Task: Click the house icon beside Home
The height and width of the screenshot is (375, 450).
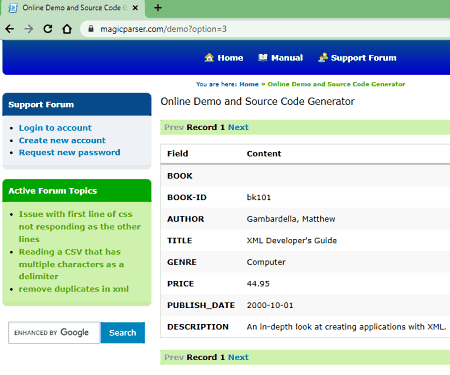Action: coord(209,57)
